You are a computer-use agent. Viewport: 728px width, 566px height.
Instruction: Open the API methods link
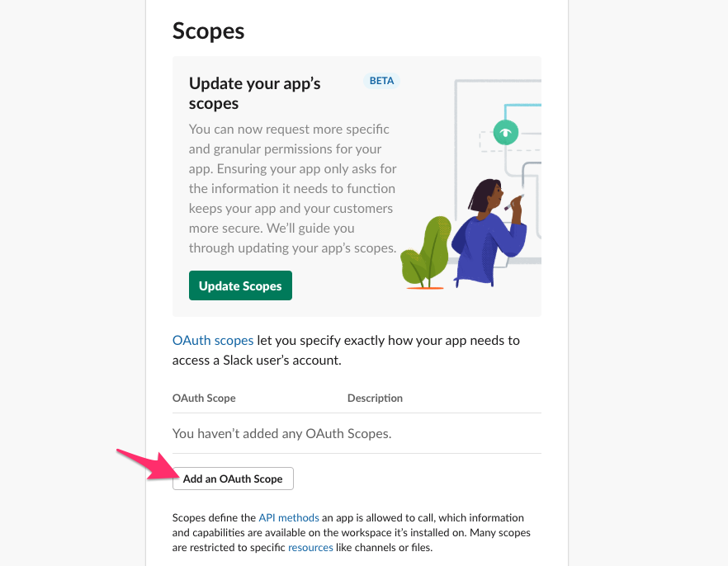pyautogui.click(x=289, y=518)
